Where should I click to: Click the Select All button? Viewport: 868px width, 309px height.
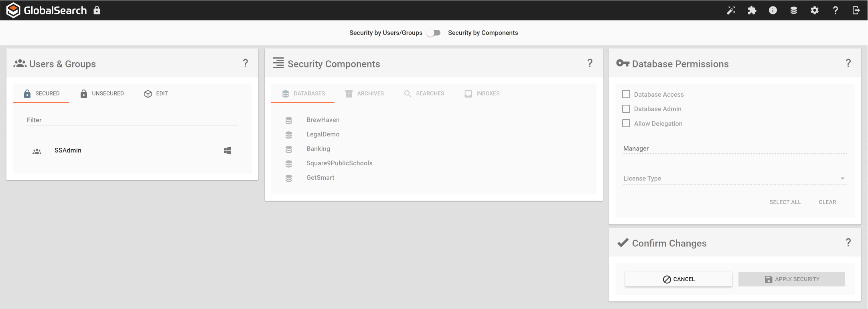tap(785, 202)
